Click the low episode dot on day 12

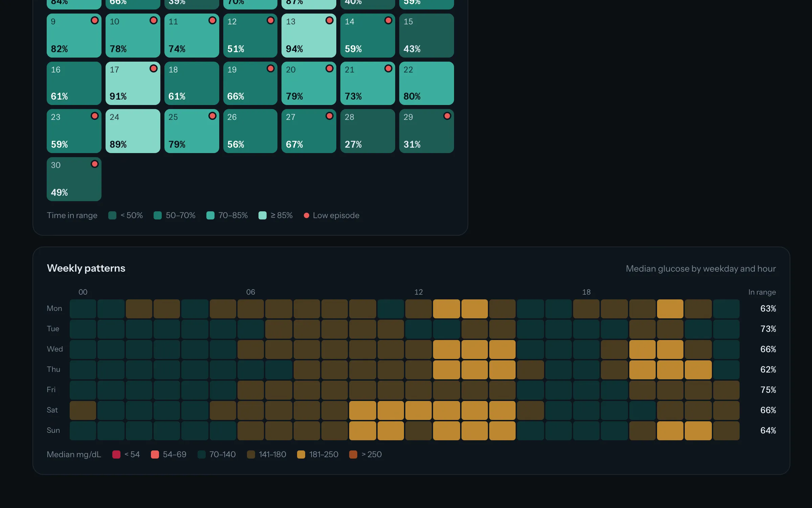coord(271,20)
